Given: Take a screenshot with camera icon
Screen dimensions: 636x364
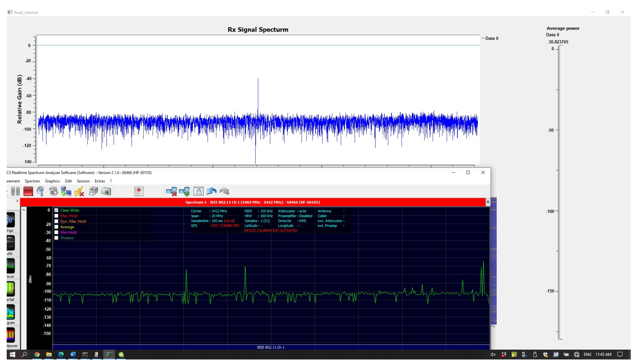Looking at the screenshot, I should pos(106,191).
